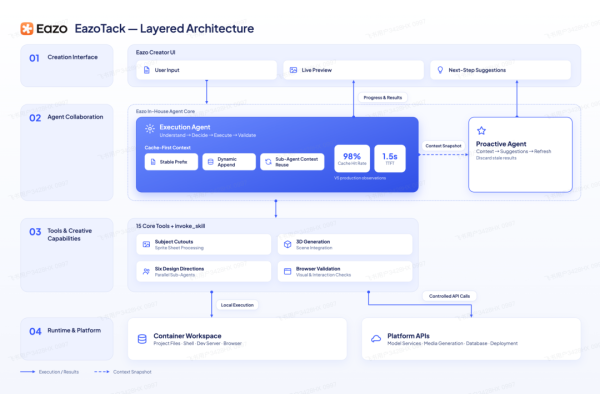Click the Live Preview image icon

293,70
